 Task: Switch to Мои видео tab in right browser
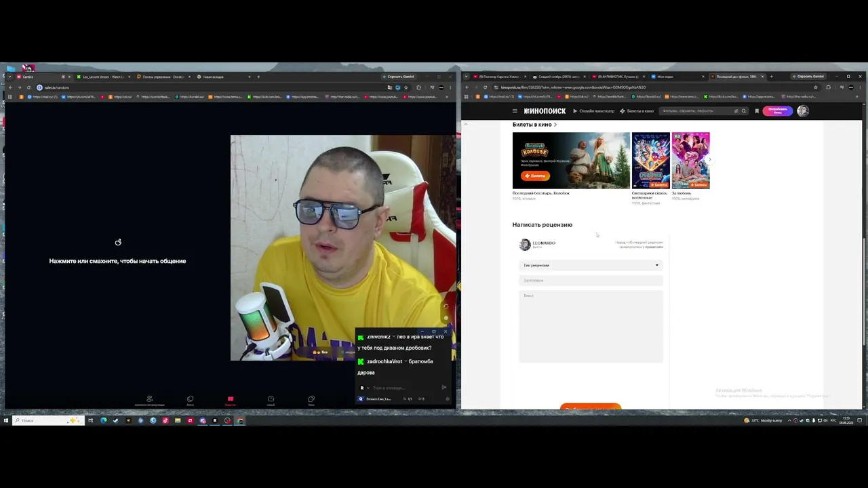point(676,77)
